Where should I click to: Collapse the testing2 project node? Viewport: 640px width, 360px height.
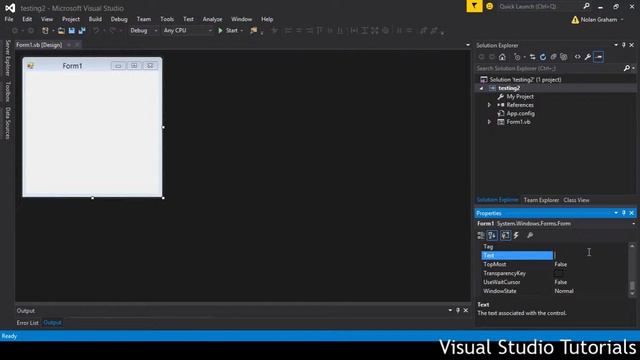click(x=481, y=88)
